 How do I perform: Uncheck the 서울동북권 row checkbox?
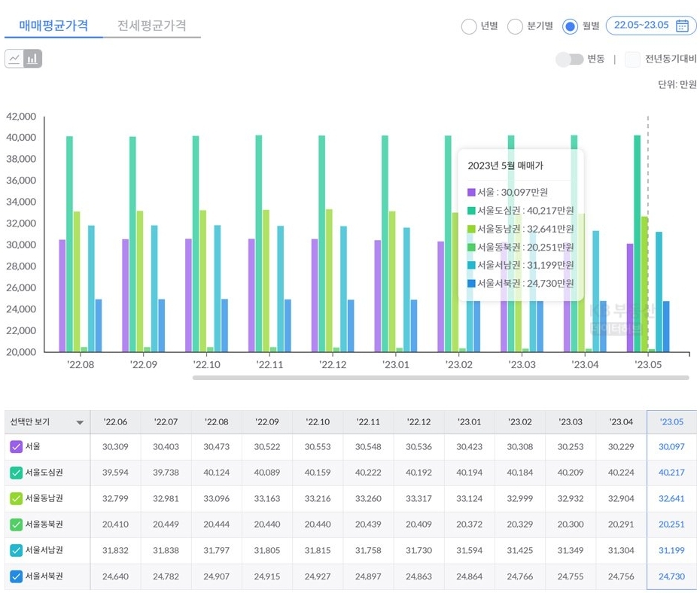coord(16,525)
